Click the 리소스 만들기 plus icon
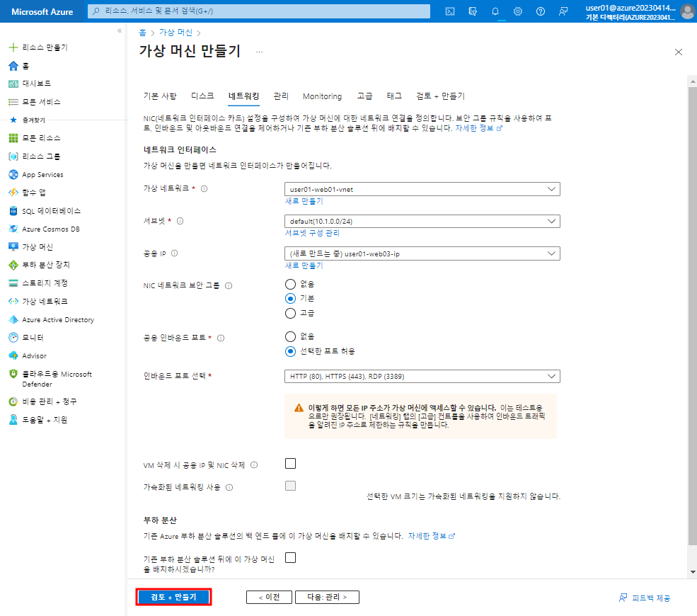 (x=13, y=47)
